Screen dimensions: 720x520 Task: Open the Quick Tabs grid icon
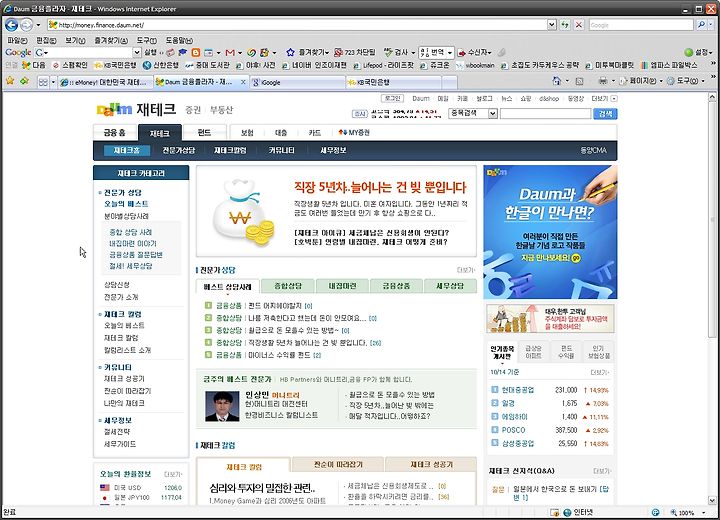coord(43,82)
